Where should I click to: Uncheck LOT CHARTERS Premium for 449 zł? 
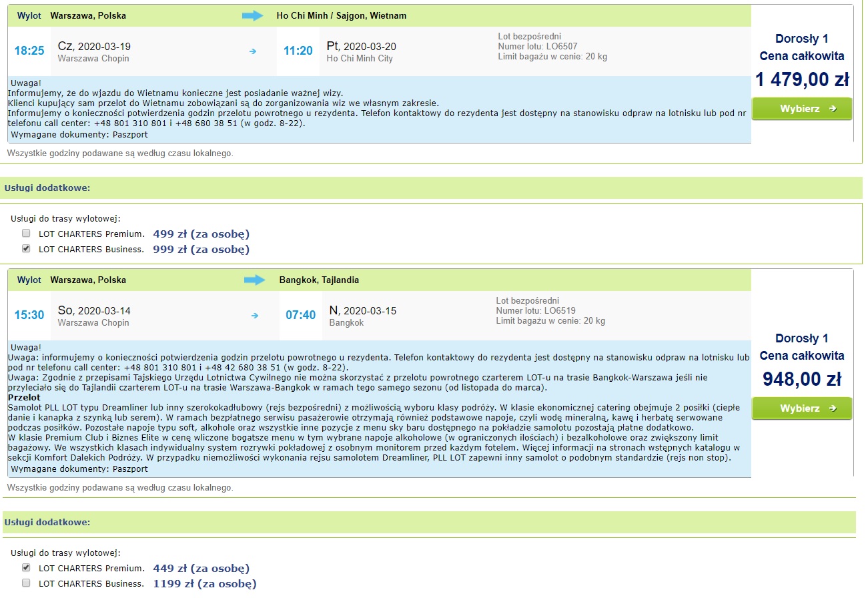[x=26, y=568]
